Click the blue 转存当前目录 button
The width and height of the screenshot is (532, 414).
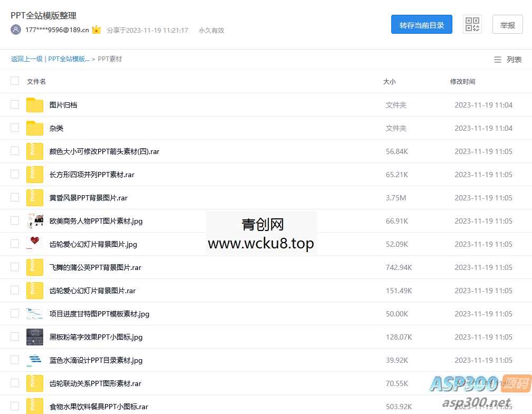tap(421, 24)
